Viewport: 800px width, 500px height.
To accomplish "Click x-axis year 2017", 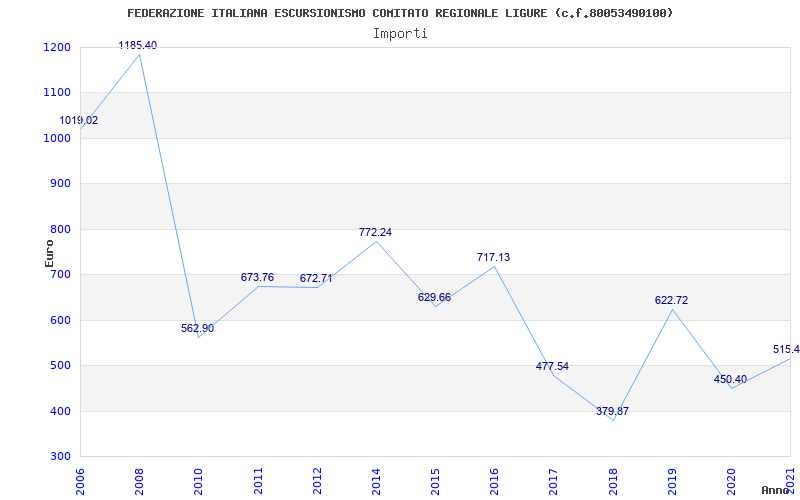I will [553, 482].
